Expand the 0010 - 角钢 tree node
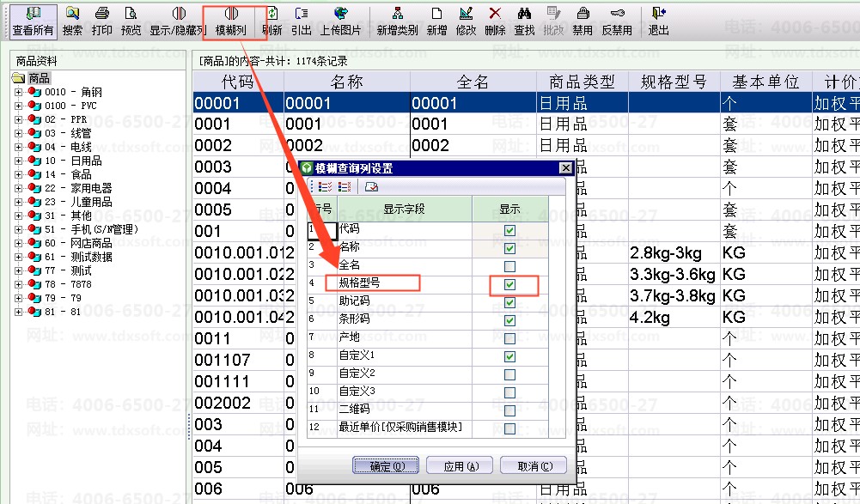 pyautogui.click(x=18, y=92)
